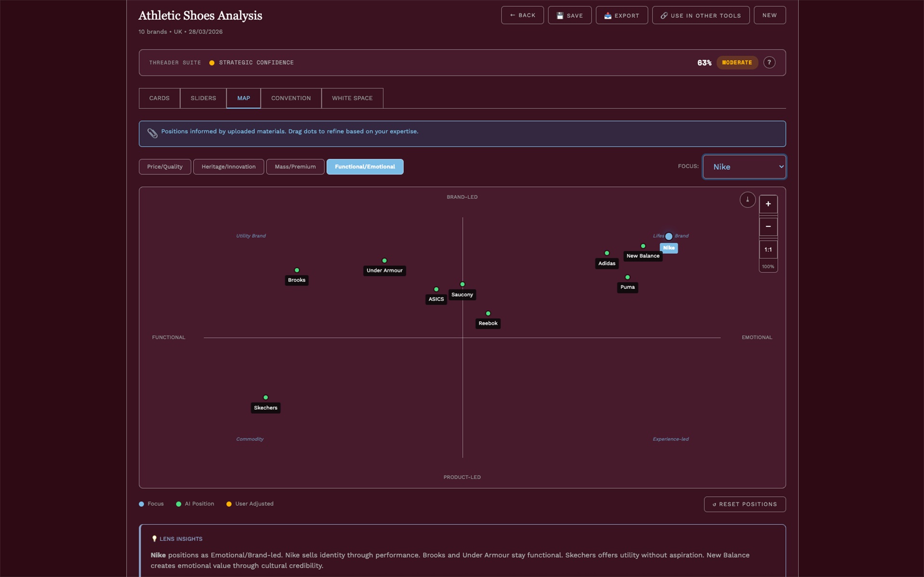Click the Skechers dot
This screenshot has height=577, width=924.
[266, 397]
